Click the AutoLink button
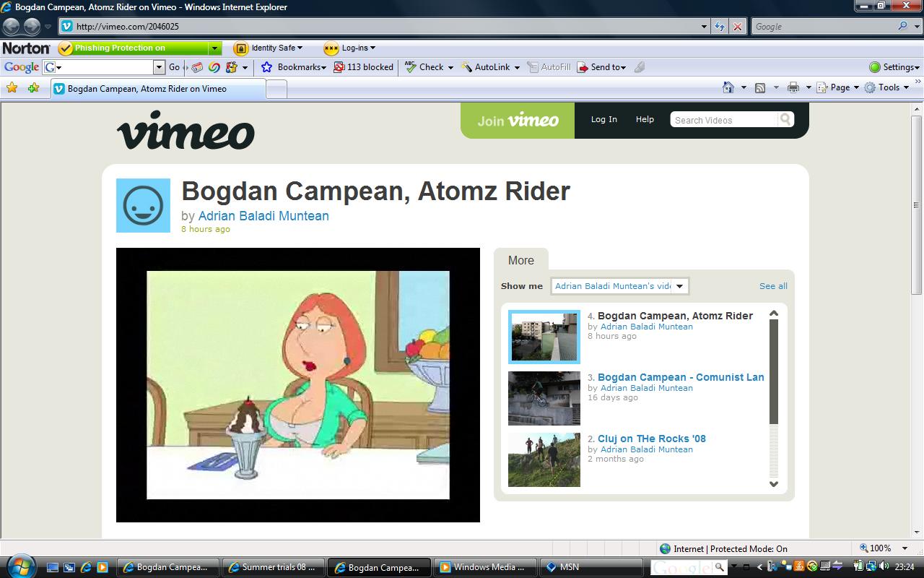924x578 pixels. click(489, 67)
